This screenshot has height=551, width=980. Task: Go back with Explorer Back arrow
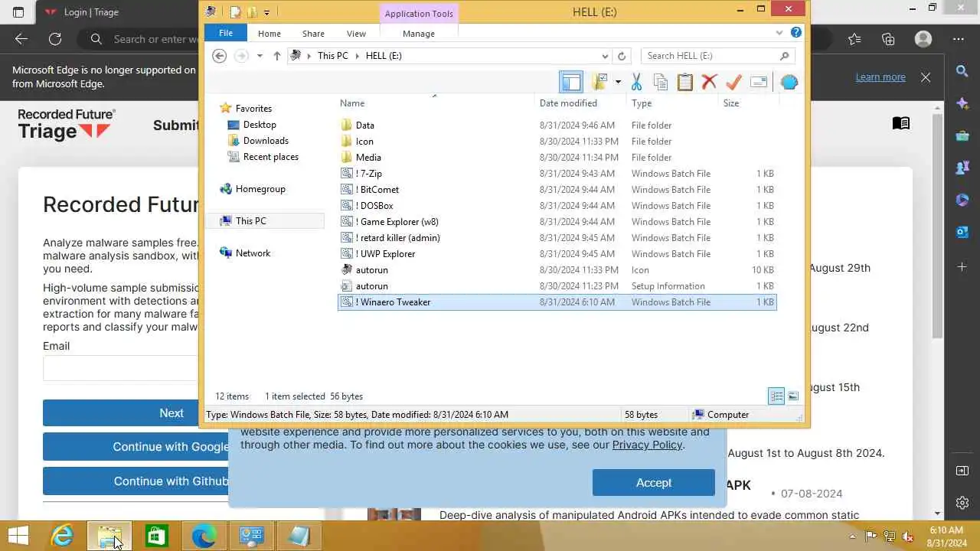pos(220,56)
